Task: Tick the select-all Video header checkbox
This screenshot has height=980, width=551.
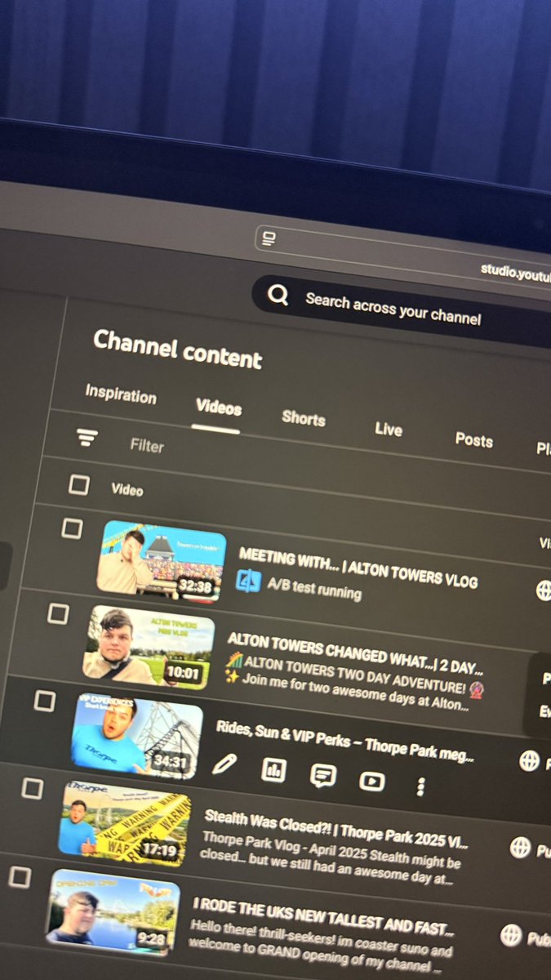Action: [78, 485]
